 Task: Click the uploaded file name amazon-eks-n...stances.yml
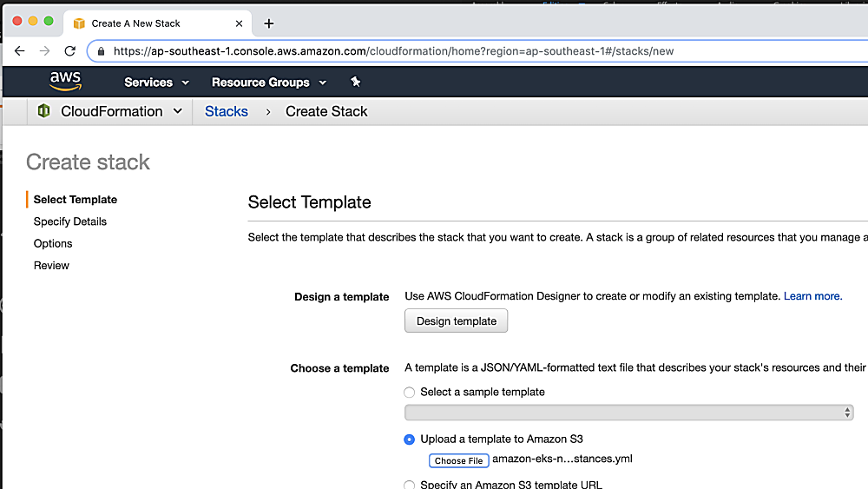562,459
